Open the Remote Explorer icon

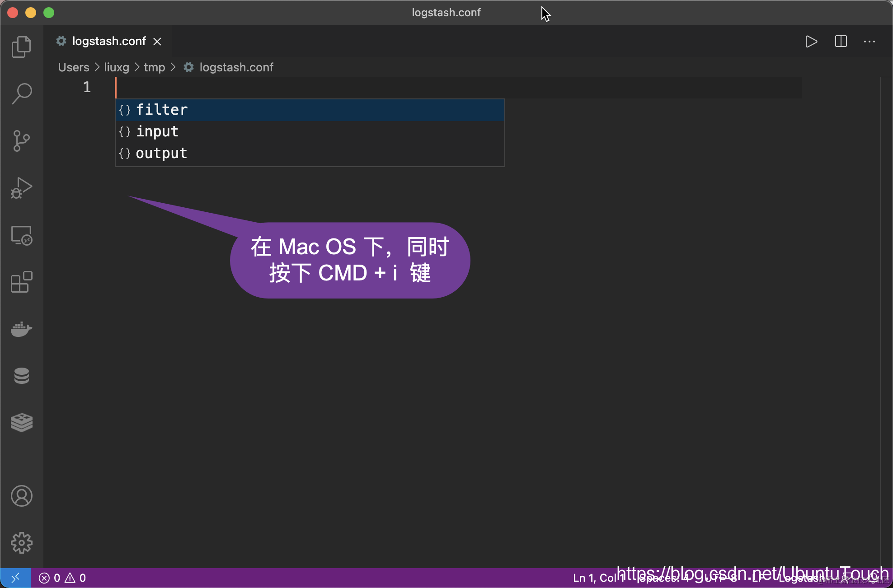[21, 235]
